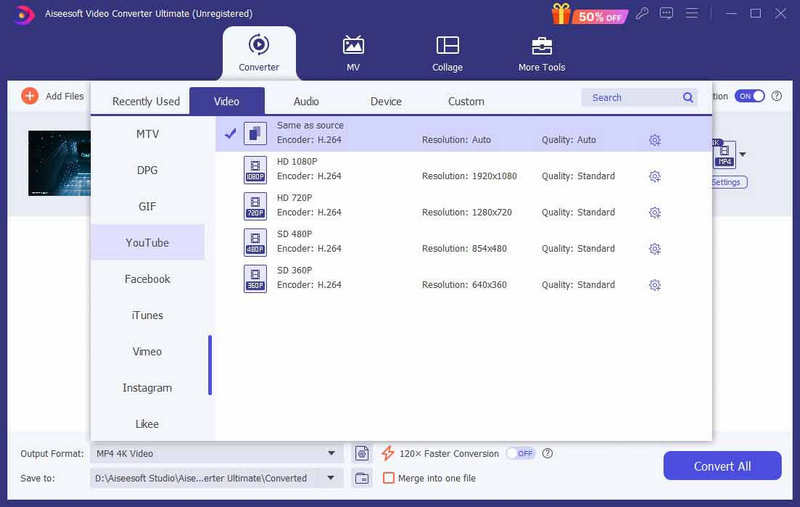This screenshot has height=507, width=800.
Task: Select the Video format tab
Action: coord(227,101)
